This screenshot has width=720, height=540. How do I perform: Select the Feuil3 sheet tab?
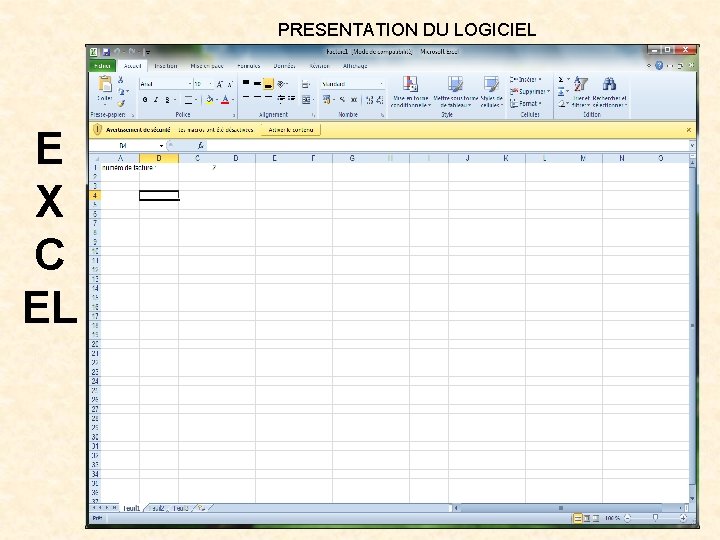180,508
